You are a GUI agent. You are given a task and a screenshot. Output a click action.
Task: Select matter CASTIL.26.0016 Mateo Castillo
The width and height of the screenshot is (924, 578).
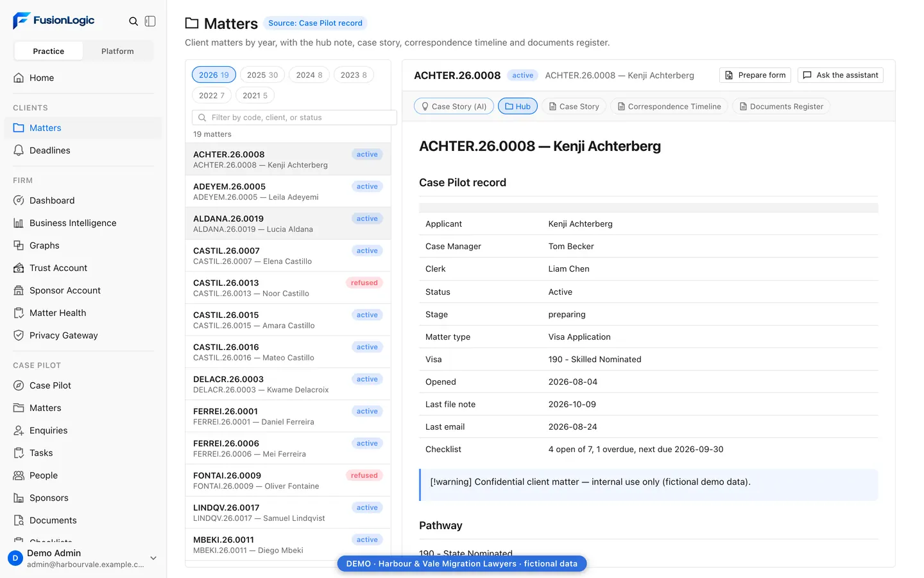[288, 352]
